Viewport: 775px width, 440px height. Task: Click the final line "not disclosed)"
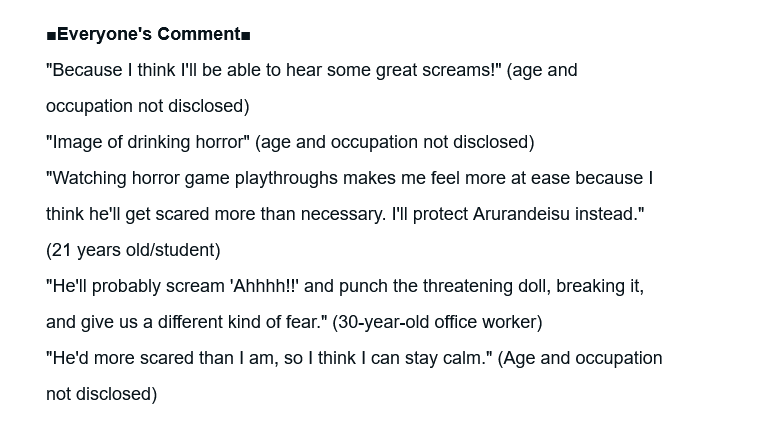[101, 394]
